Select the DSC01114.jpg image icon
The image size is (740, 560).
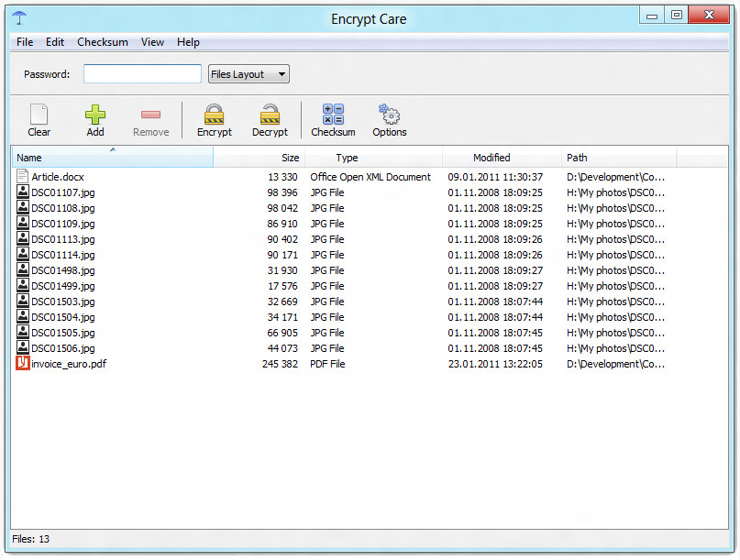pyautogui.click(x=23, y=254)
